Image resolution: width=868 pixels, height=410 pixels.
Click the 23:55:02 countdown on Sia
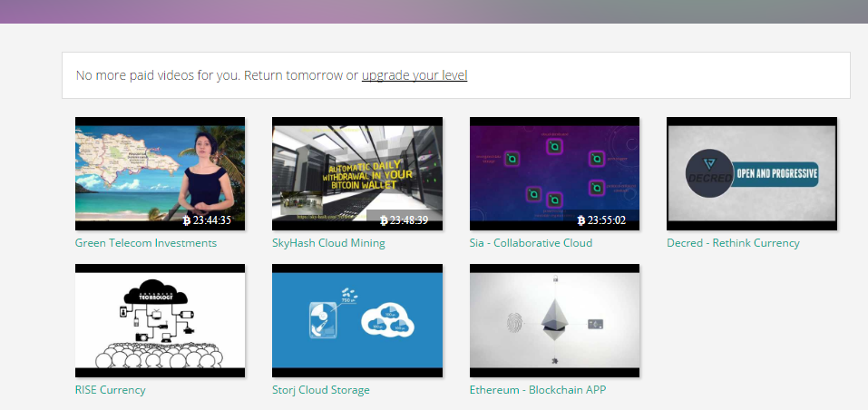[606, 220]
